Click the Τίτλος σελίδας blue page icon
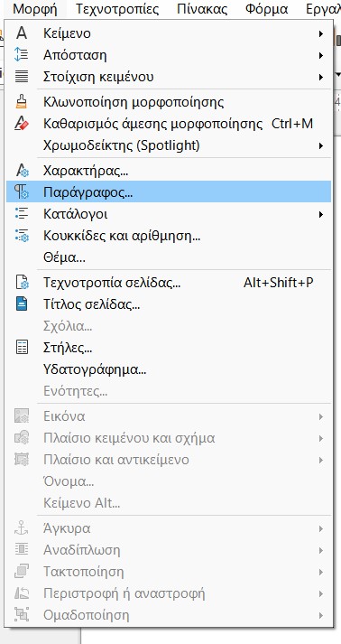This screenshot has width=341, height=644. point(22,304)
